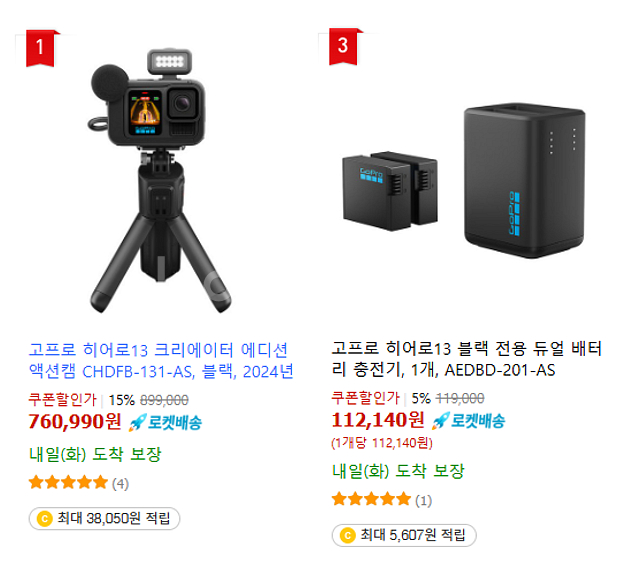Click the 760,990원 discounted price
Viewport: 635px width, 569px height.
click(75, 421)
